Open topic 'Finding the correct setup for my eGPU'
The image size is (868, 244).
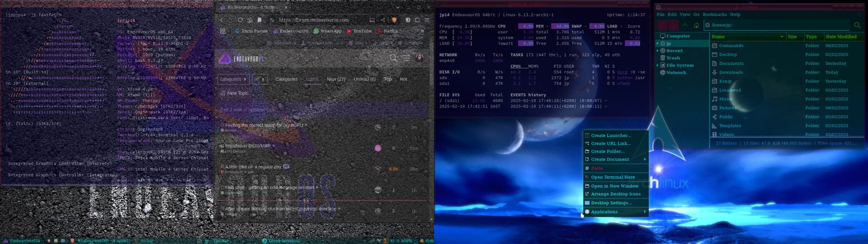[264, 125]
